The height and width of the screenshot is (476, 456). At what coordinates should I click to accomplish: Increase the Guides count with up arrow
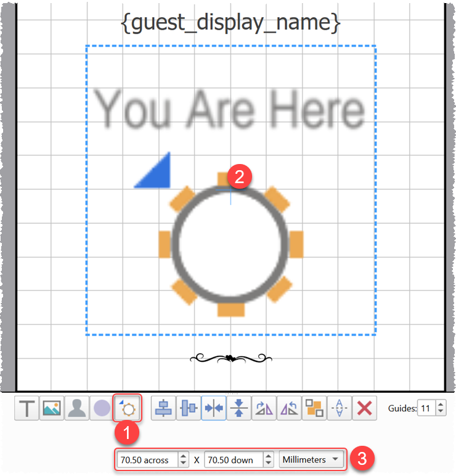(x=441, y=404)
